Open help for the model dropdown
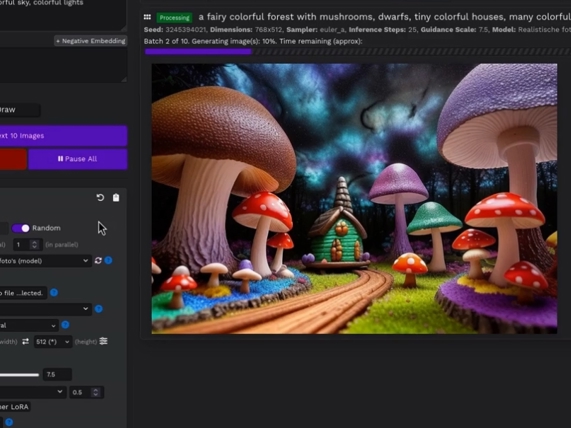The height and width of the screenshot is (428, 571). click(109, 260)
